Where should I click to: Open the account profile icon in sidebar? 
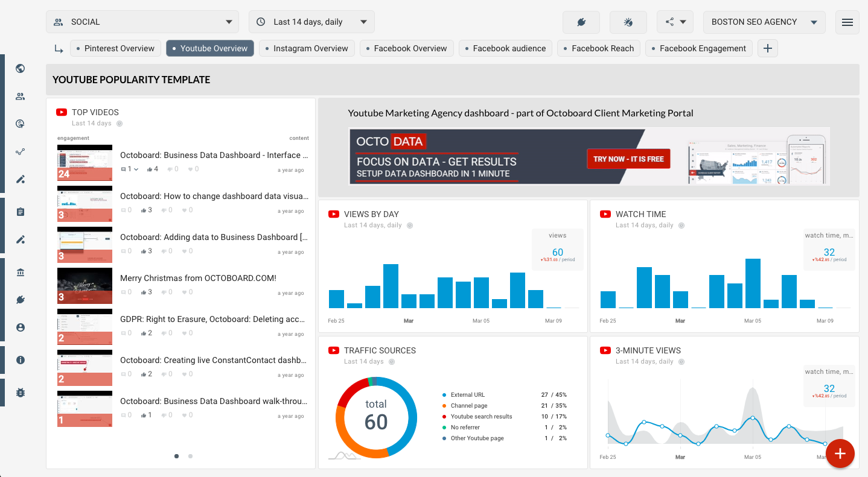click(x=21, y=327)
